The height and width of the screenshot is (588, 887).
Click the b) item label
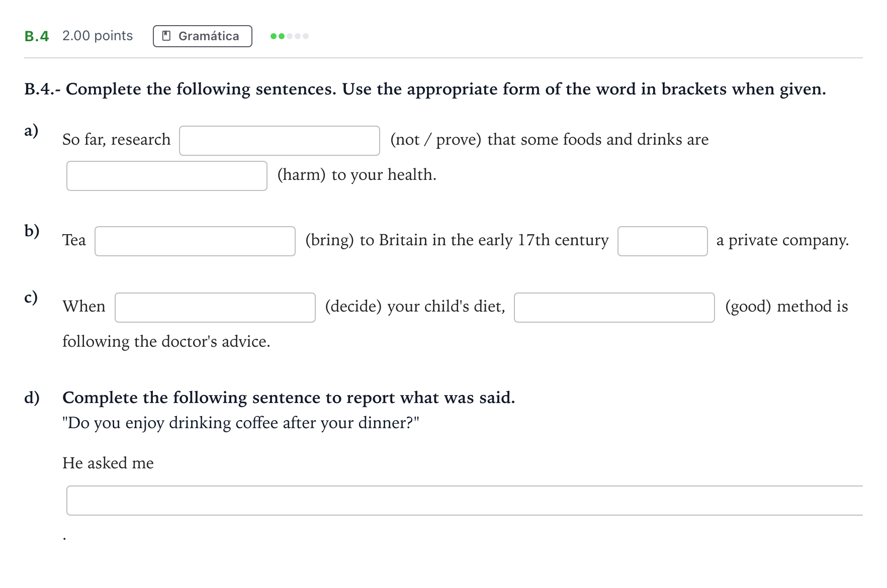point(32,231)
